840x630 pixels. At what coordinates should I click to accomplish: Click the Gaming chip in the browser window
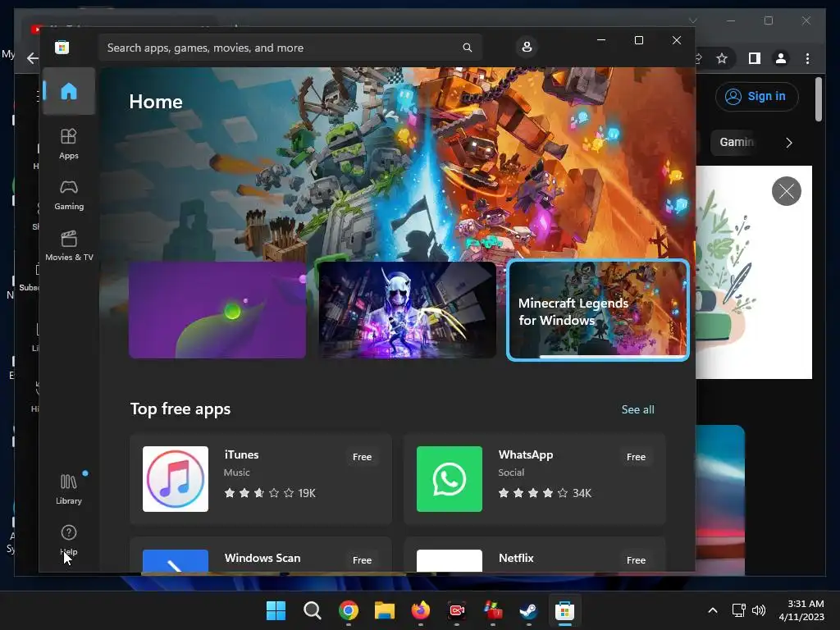[x=736, y=142]
